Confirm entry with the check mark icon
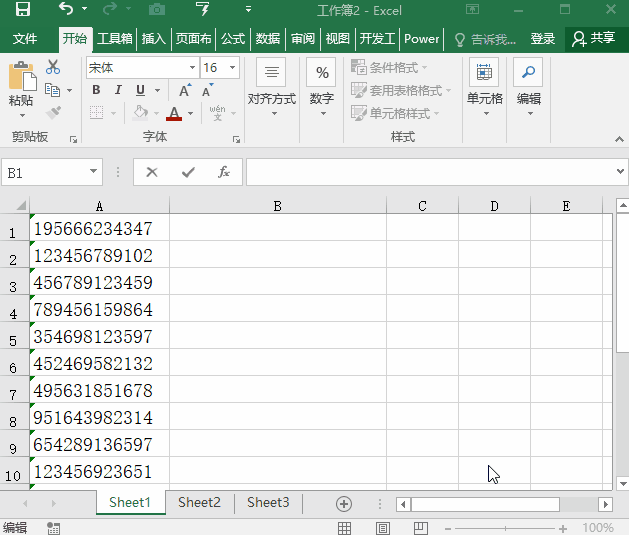The width and height of the screenshot is (629, 535). coord(188,172)
